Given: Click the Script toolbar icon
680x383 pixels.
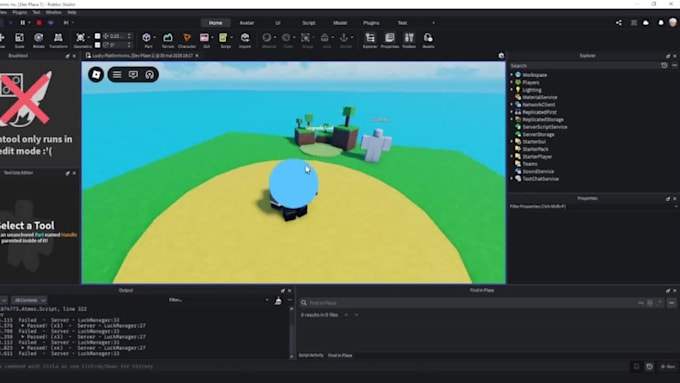Looking at the screenshot, I should click(x=224, y=40).
